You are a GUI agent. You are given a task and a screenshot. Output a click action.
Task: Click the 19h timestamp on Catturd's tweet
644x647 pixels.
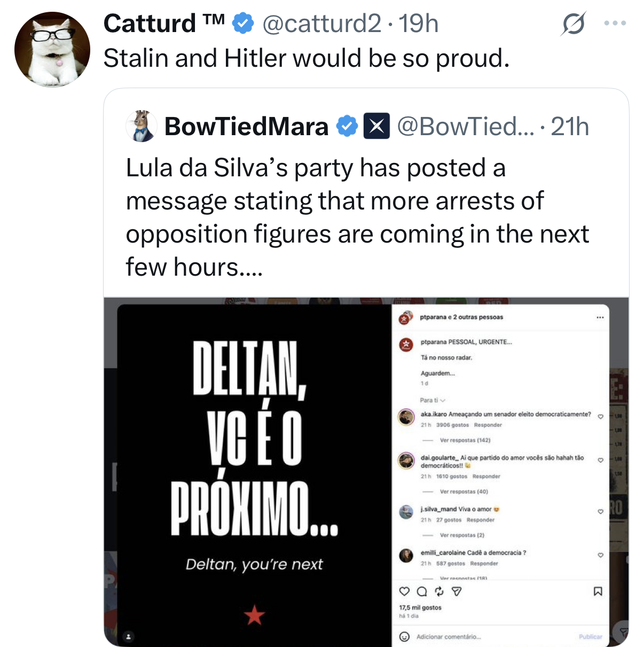tap(419, 24)
